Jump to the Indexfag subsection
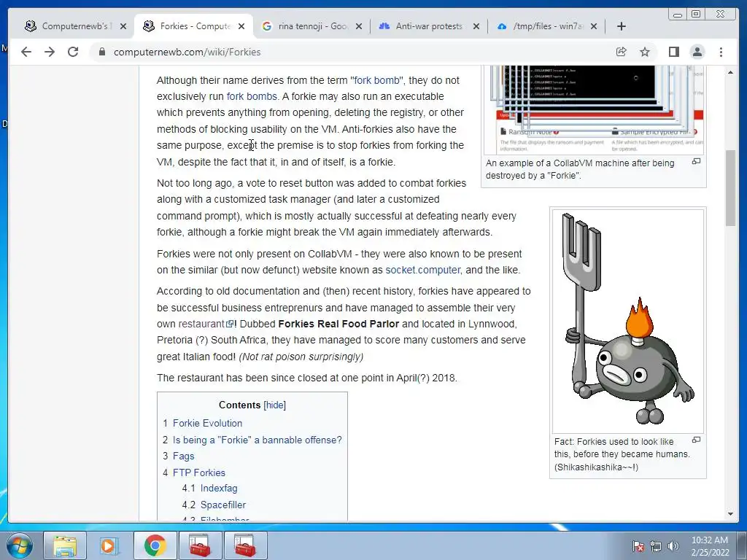This screenshot has width=747, height=560. pyautogui.click(x=219, y=488)
